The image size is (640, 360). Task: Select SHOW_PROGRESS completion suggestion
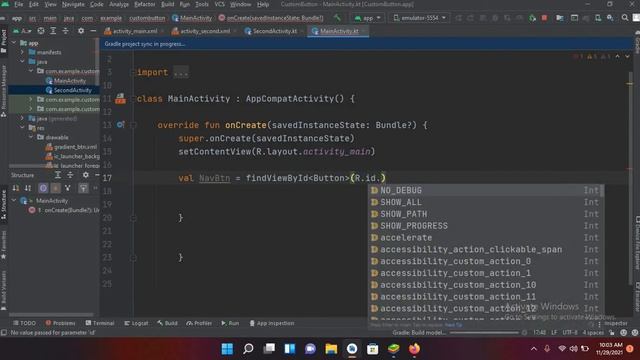486,226
